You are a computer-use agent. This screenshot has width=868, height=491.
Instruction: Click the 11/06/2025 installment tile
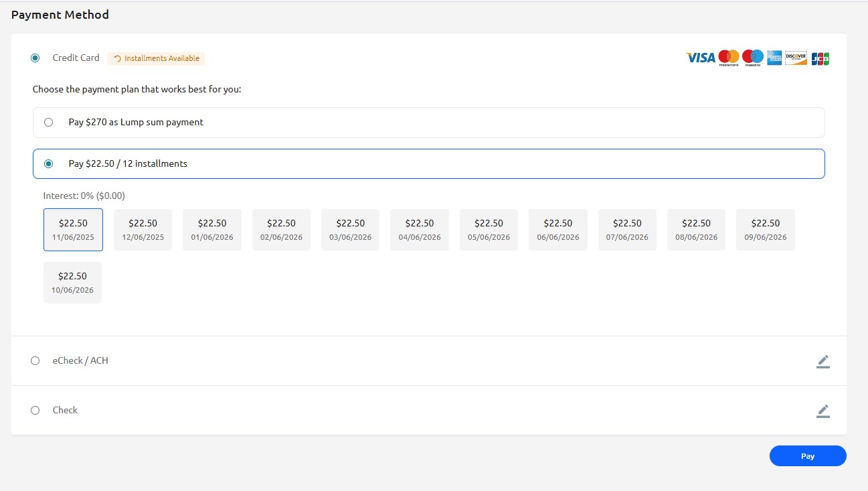pos(73,229)
